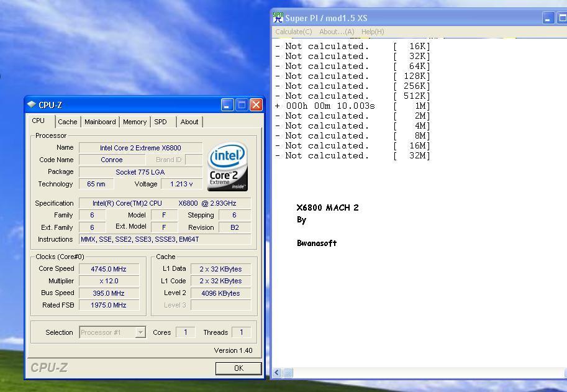Click the Revision field showing B2
Screen dimensions: 567x392
pyautogui.click(x=234, y=227)
